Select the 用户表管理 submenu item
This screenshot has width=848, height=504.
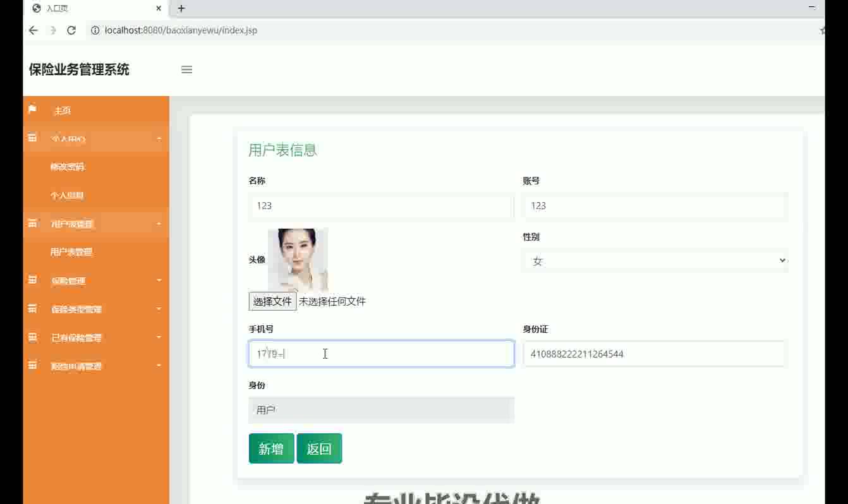(71, 251)
